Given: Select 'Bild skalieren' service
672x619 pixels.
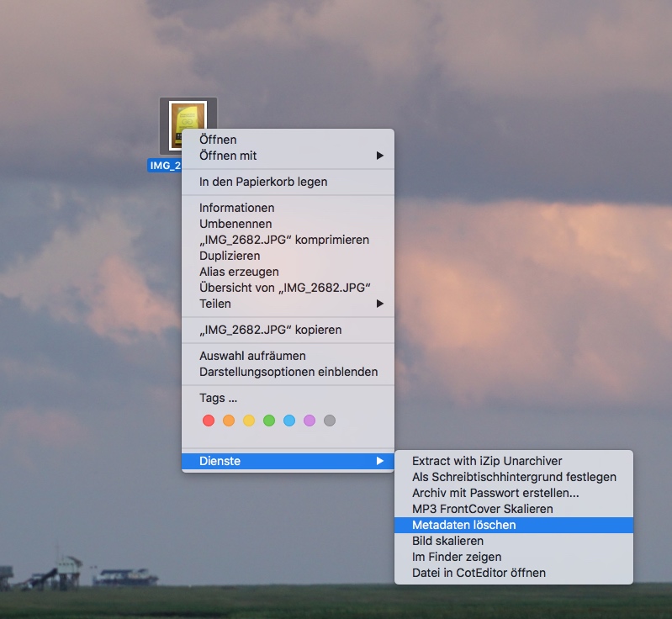Looking at the screenshot, I should click(447, 541).
